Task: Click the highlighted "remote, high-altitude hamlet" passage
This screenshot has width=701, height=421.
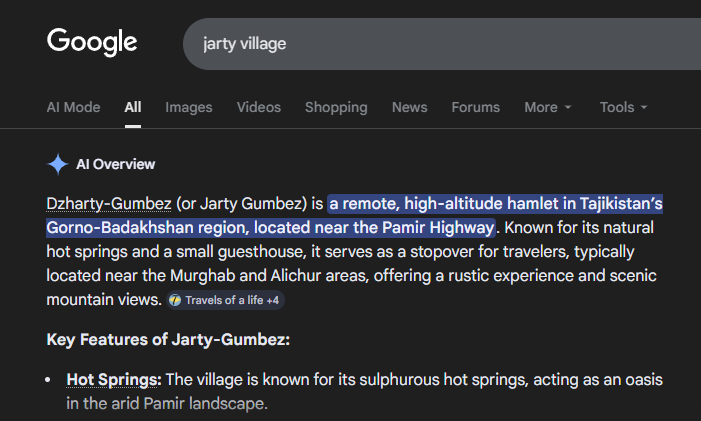Action: (494, 204)
